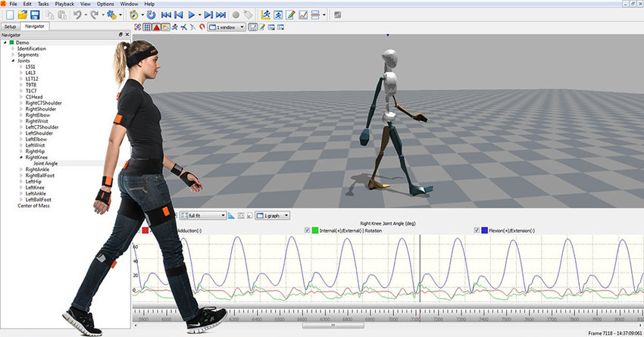Image resolution: width=644 pixels, height=337 pixels.
Task: Click the loop playback icon
Action: tap(149, 14)
